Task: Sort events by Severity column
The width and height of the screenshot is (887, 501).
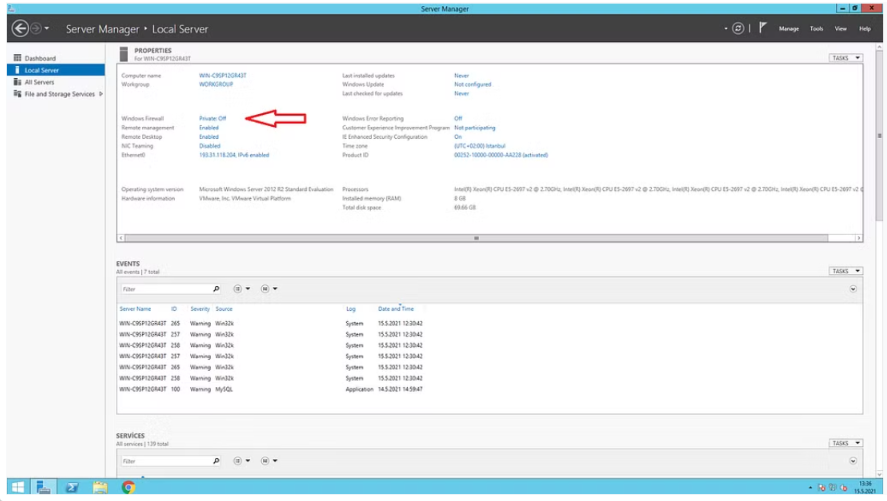Action: 200,309
